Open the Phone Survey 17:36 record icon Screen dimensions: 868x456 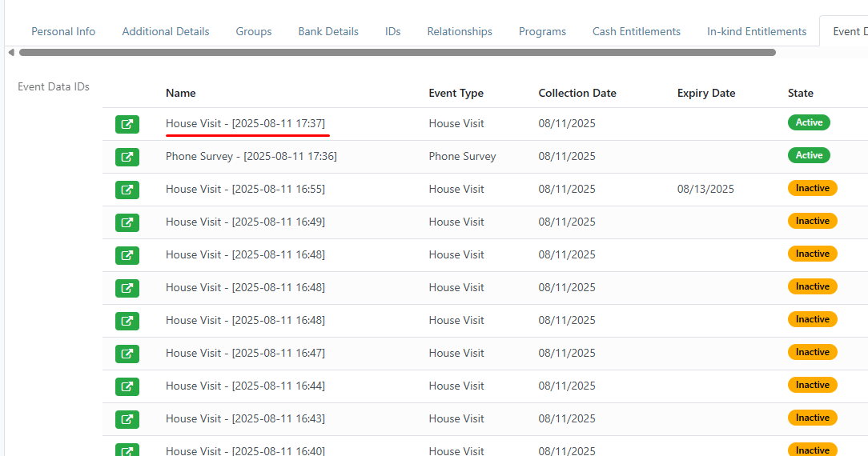tap(127, 157)
